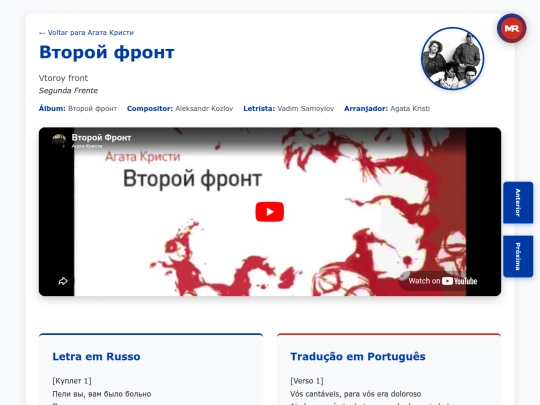
Task: Click the song title Второй фронт heading
Action: 107,53
